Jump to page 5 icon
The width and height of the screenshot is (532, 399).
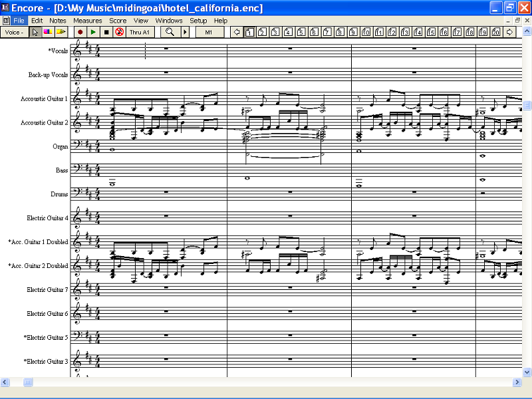pos(301,32)
